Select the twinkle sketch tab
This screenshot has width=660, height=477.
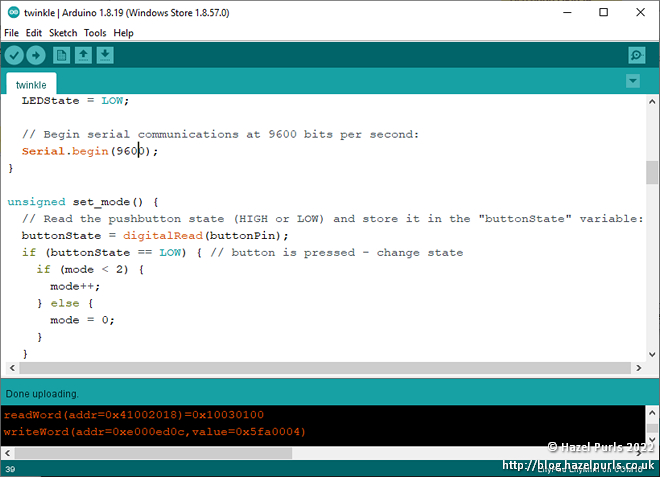point(31,85)
